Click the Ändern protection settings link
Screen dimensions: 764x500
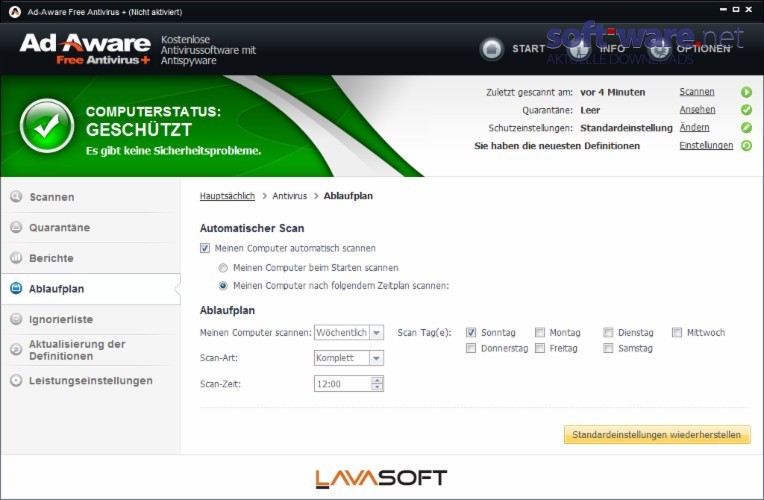coord(694,128)
